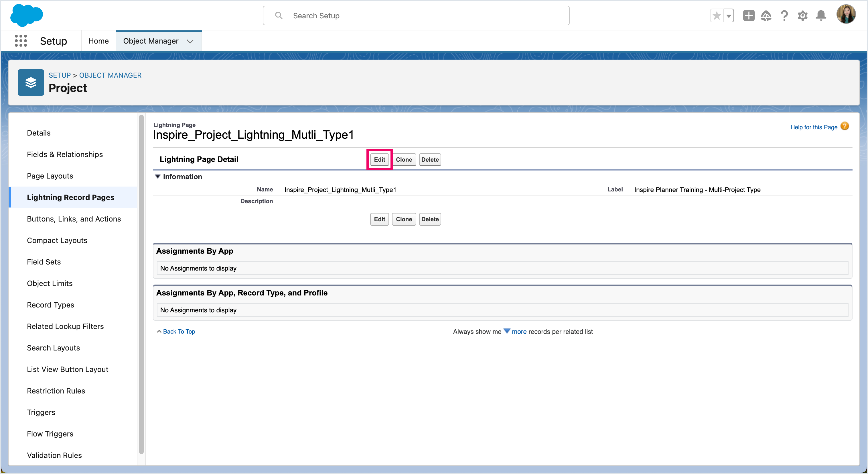868x474 pixels.
Task: Open the favorites list dropdown arrow
Action: click(729, 15)
